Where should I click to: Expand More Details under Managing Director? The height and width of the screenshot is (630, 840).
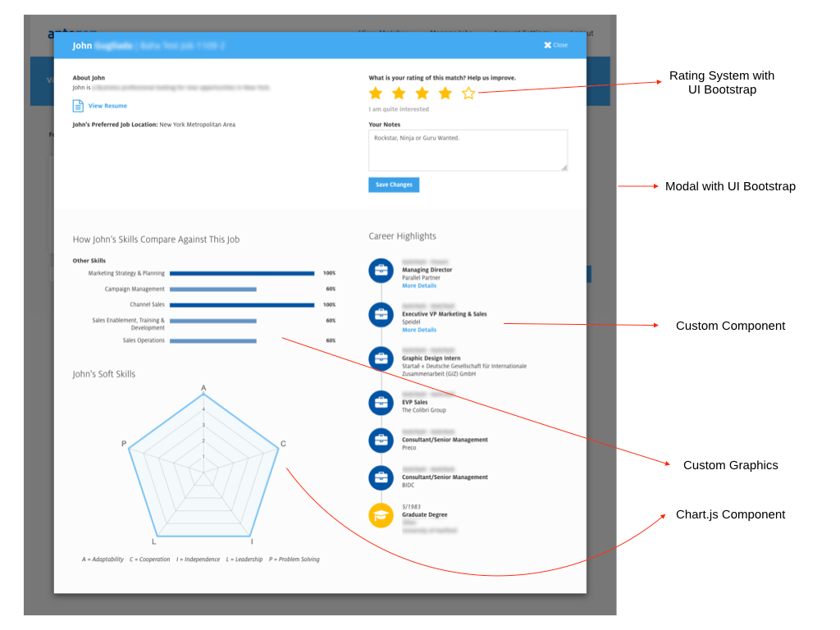(419, 286)
